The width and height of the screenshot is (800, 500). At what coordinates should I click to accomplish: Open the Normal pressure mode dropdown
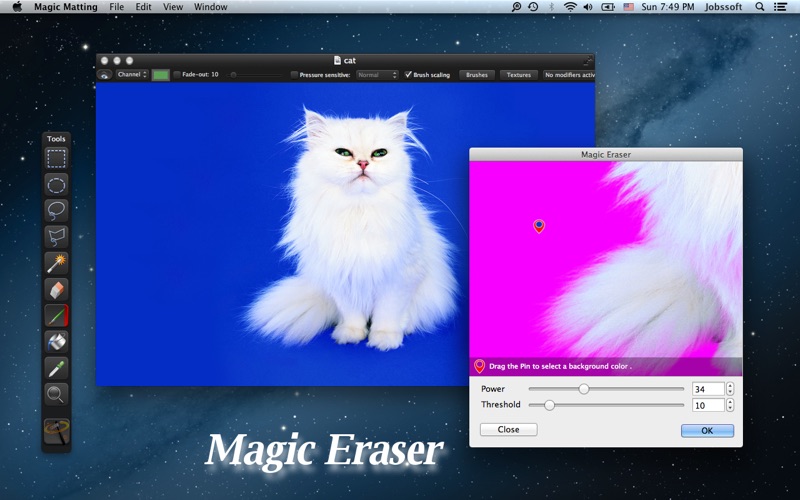tap(377, 75)
